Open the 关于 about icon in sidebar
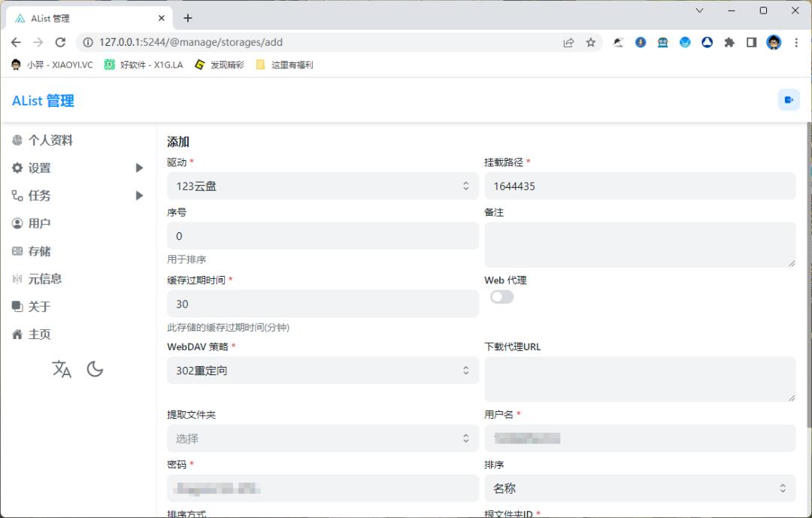 pos(17,306)
